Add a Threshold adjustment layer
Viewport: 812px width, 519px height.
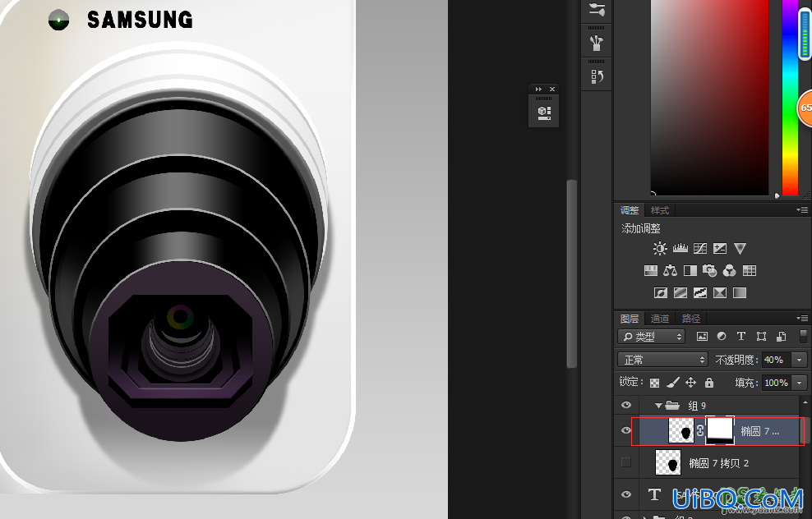pyautogui.click(x=700, y=293)
